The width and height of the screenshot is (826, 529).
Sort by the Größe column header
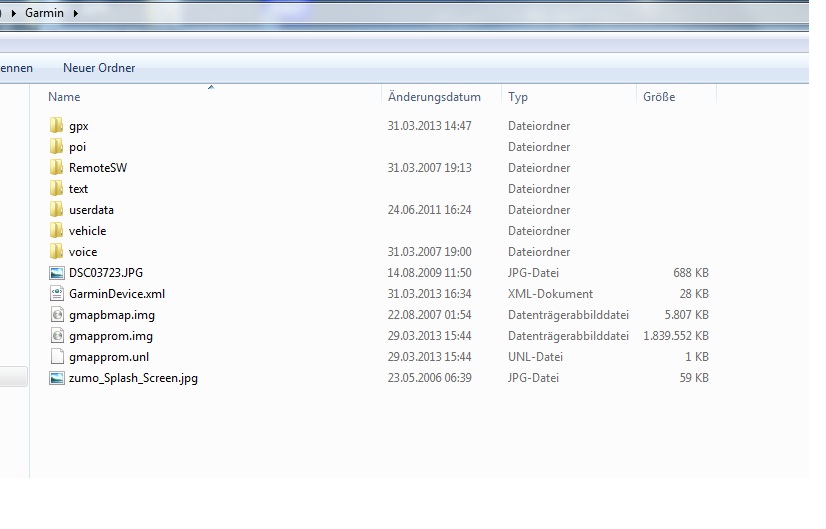(x=659, y=97)
